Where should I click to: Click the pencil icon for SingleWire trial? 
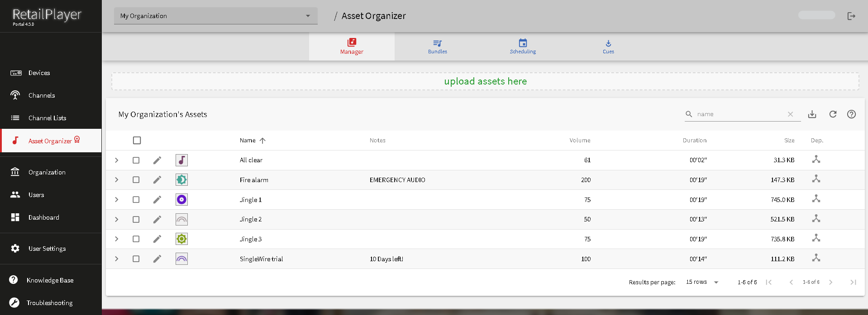click(157, 259)
